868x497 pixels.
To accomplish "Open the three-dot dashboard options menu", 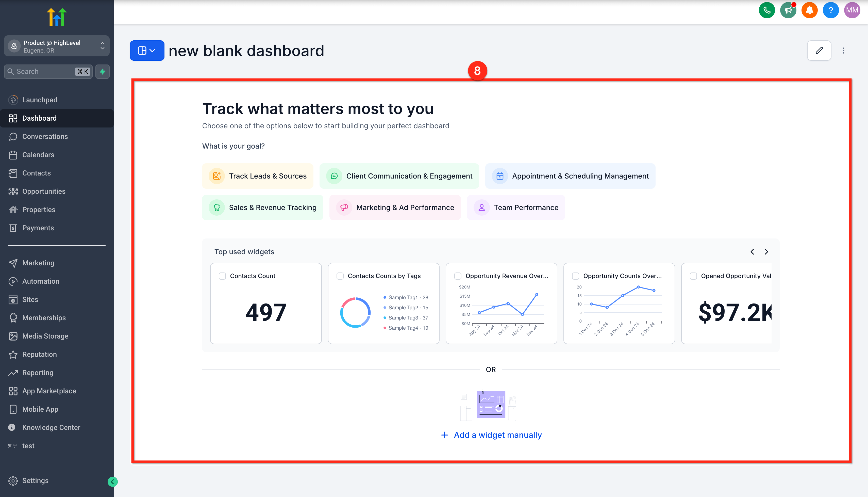I will [843, 51].
